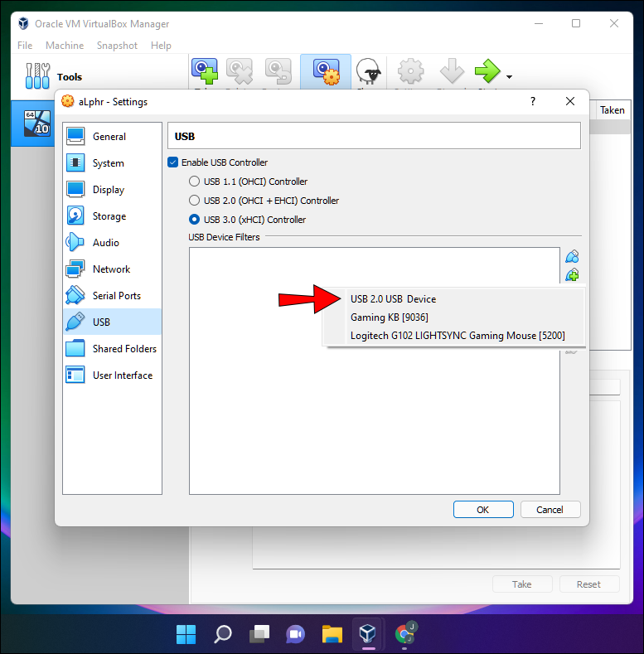This screenshot has width=644, height=654.
Task: Confirm settings with OK button
Action: coord(483,510)
